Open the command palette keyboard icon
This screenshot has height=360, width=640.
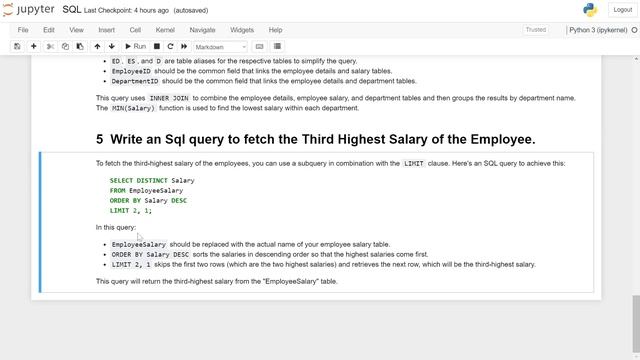(259, 47)
